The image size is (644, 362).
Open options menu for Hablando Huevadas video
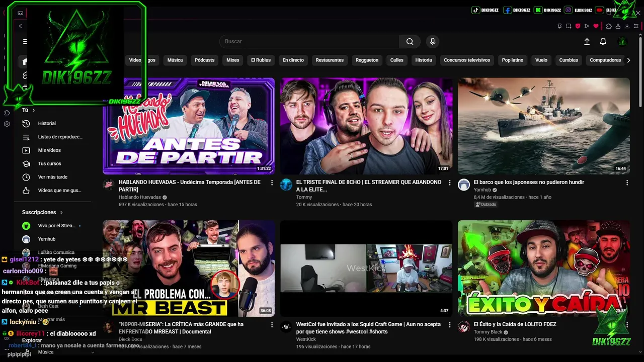[x=272, y=183]
